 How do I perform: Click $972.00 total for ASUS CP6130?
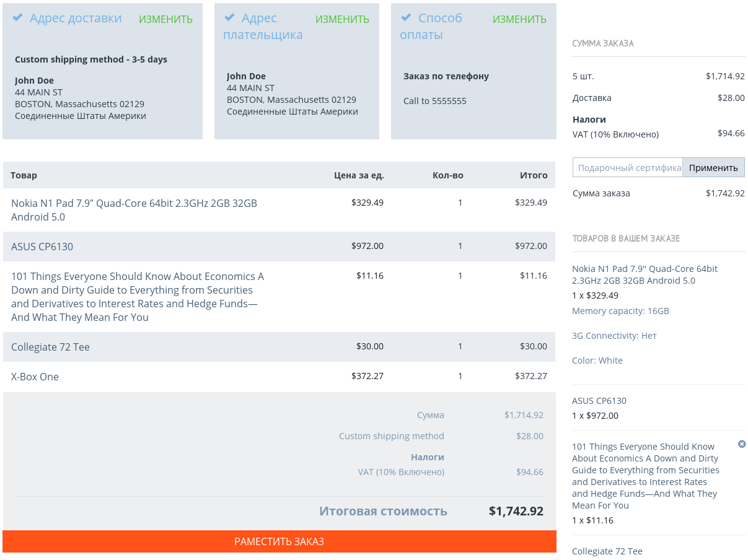(531, 246)
